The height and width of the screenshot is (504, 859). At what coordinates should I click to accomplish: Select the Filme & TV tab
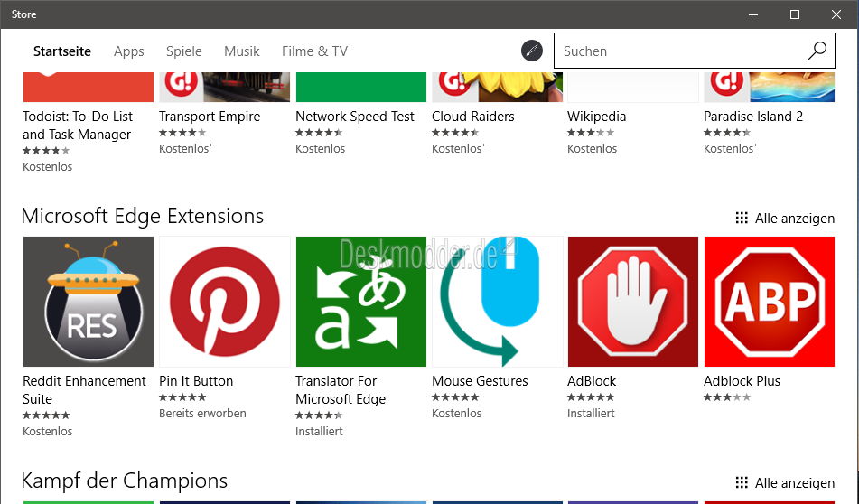[x=314, y=51]
